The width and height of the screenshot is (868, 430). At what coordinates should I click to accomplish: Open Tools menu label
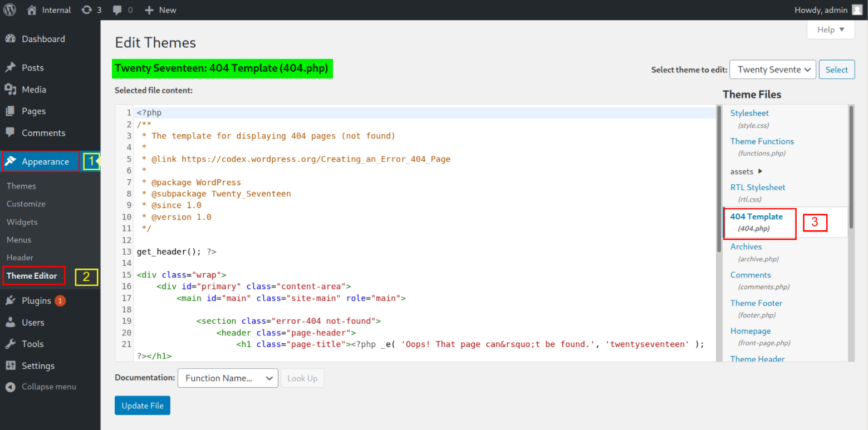click(x=33, y=344)
